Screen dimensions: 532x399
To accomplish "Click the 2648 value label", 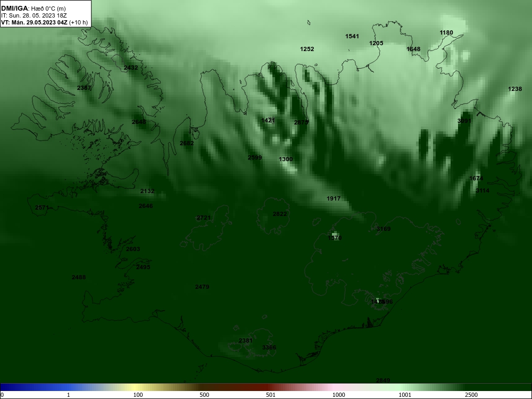I will [x=139, y=122].
